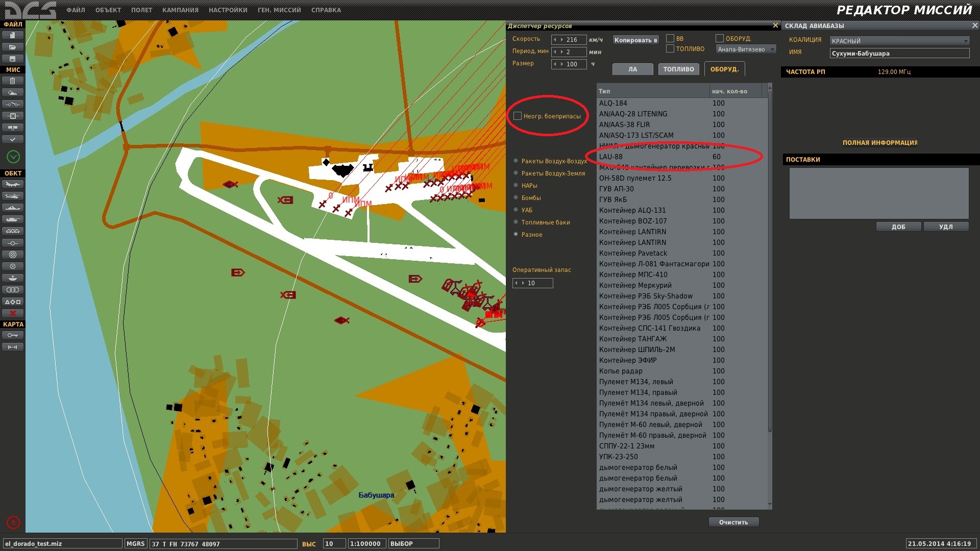Open the СПРАВКА menu

click(x=326, y=10)
